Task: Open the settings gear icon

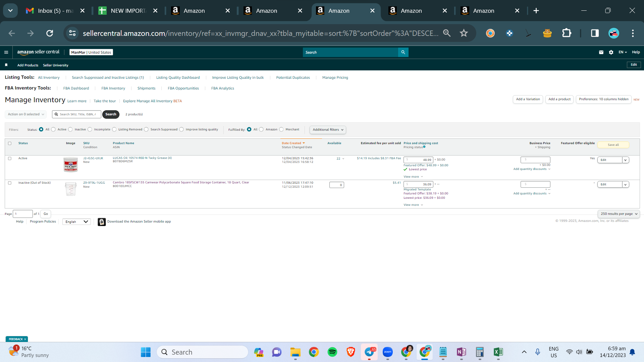Action: coord(611,52)
